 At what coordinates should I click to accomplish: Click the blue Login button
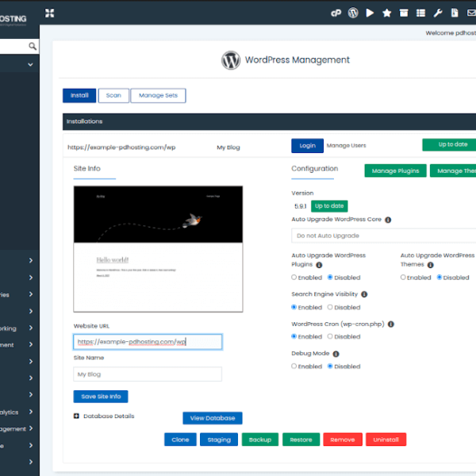[307, 146]
